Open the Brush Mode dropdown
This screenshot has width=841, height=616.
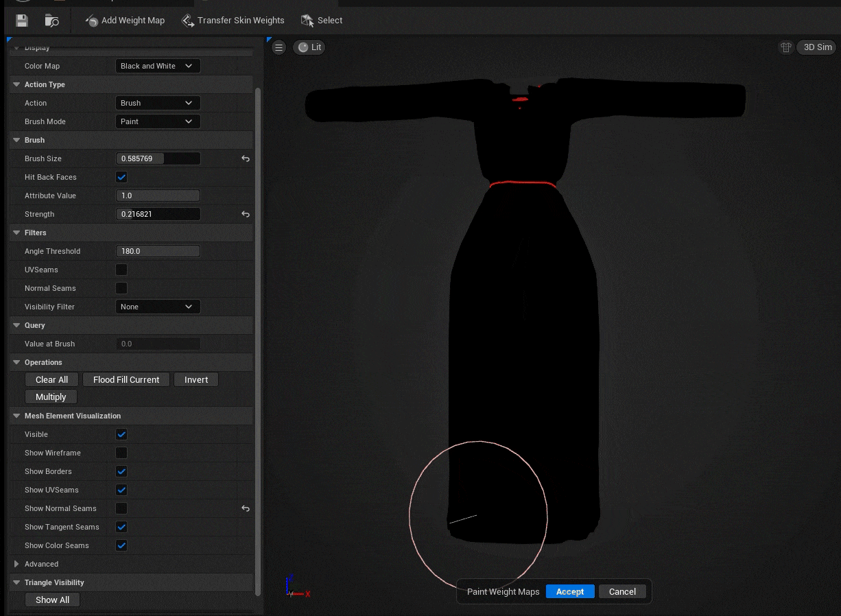click(158, 121)
